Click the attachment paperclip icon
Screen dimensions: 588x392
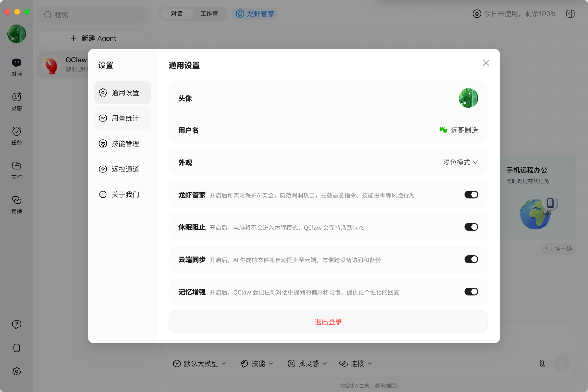pos(542,363)
